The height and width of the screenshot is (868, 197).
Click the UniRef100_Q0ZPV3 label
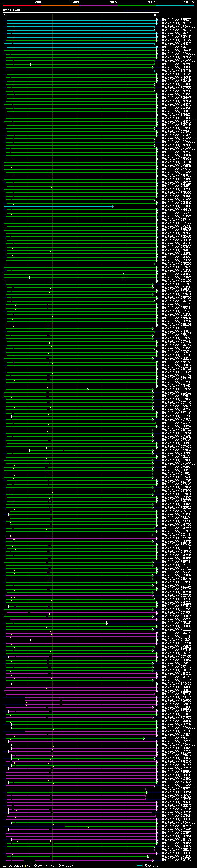tap(177, 94)
